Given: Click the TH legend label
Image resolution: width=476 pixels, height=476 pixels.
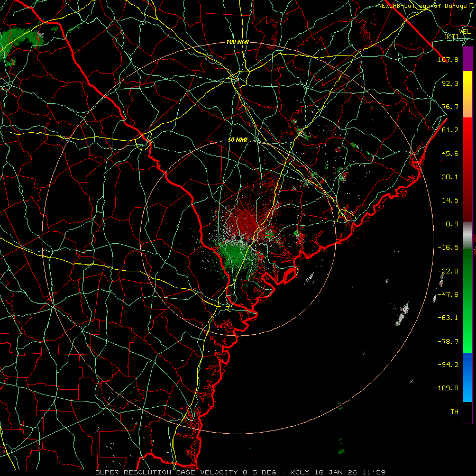Looking at the screenshot, I should pyautogui.click(x=454, y=412).
